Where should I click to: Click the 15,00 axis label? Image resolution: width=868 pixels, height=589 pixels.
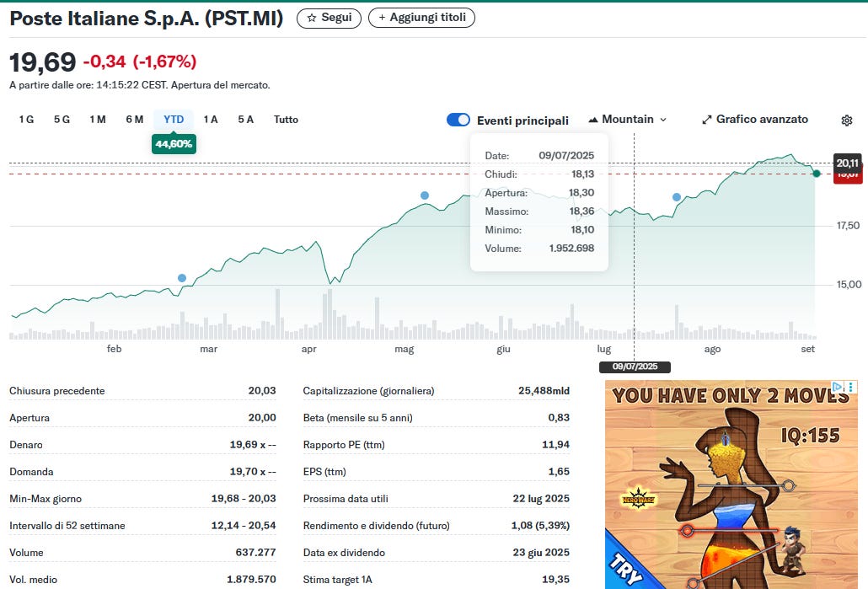click(849, 285)
